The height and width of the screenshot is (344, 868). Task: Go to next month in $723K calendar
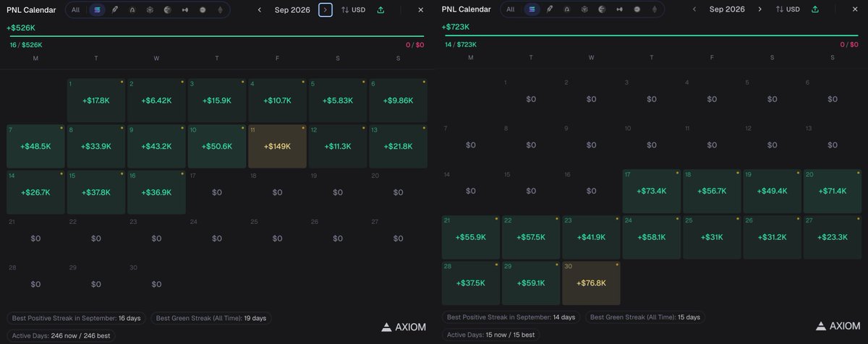click(759, 9)
